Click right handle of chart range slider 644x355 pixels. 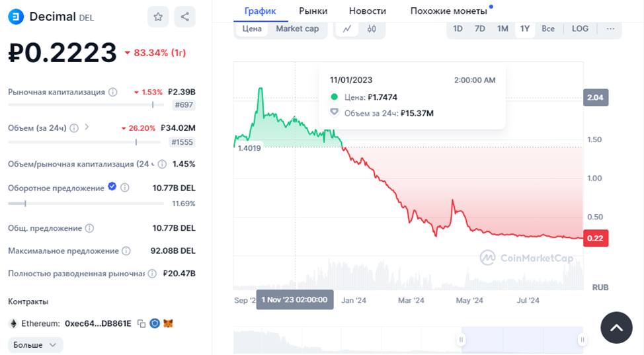(x=582, y=340)
